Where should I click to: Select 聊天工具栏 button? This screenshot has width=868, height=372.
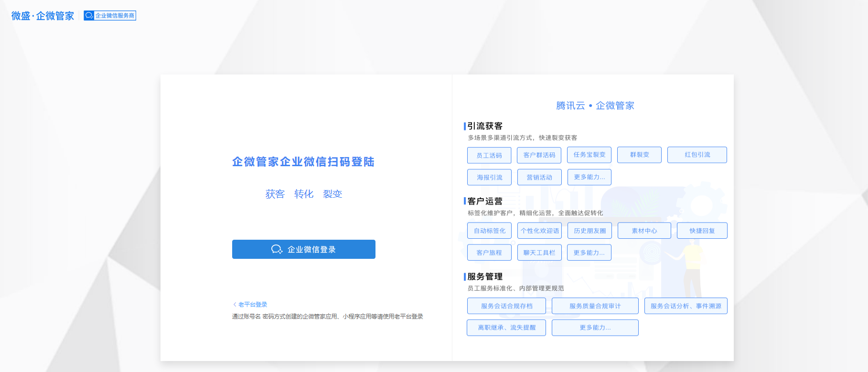point(539,253)
